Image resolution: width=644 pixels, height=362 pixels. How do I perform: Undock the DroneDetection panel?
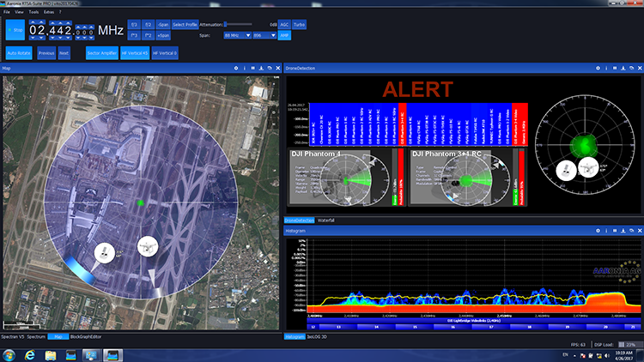[x=631, y=68]
